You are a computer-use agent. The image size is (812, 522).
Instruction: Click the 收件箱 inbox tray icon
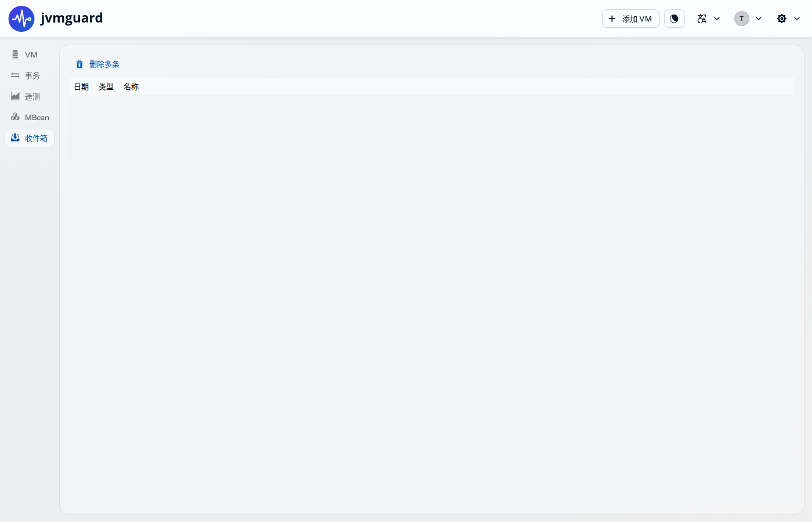(15, 138)
